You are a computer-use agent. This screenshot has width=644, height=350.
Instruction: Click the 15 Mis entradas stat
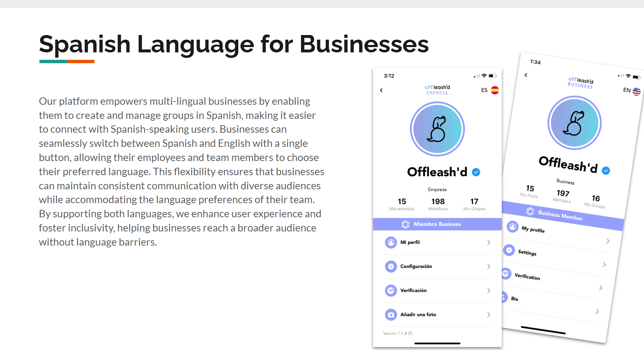[x=402, y=204]
